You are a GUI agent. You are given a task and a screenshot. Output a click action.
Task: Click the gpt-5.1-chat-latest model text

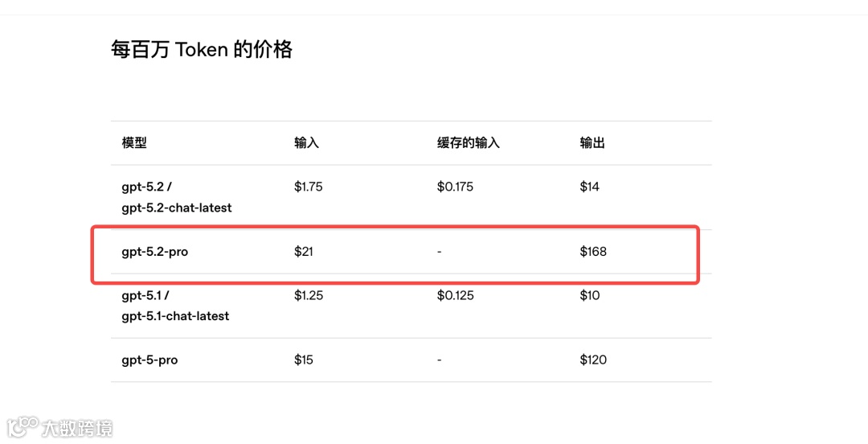(175, 316)
